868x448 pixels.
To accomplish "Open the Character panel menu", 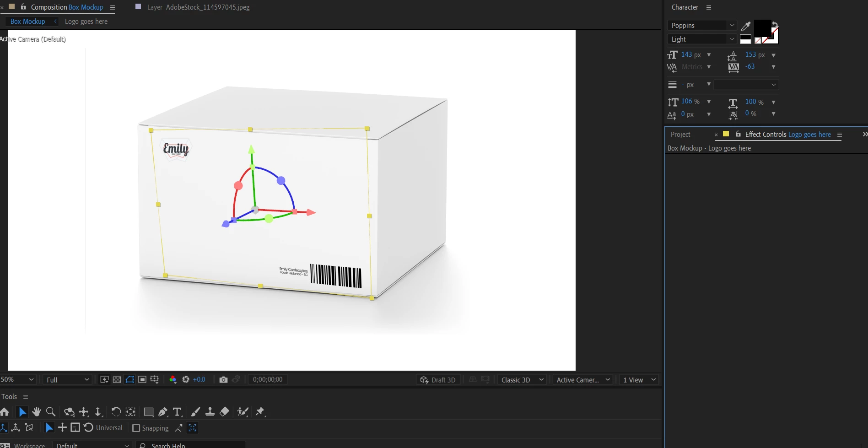I will pyautogui.click(x=709, y=7).
